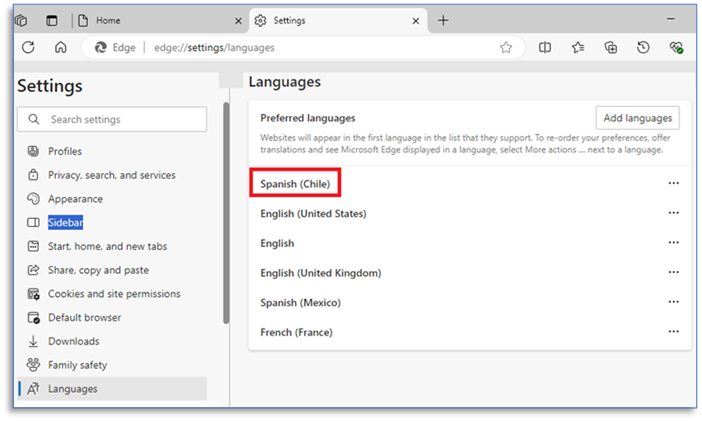Select Languages in settings sidebar
702x421 pixels.
pyautogui.click(x=112, y=389)
